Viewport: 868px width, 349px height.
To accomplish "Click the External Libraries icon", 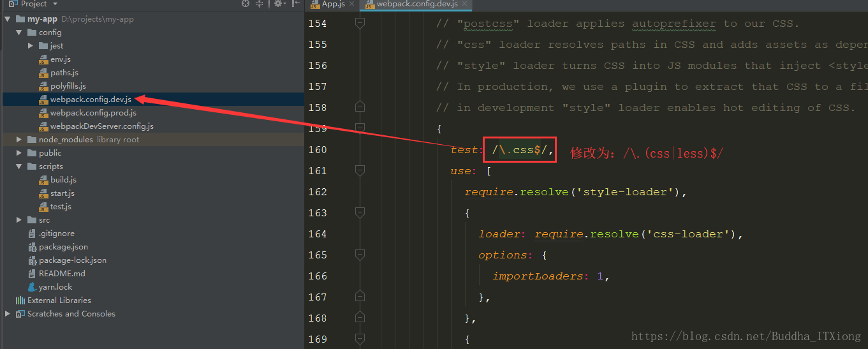I will click(x=20, y=301).
